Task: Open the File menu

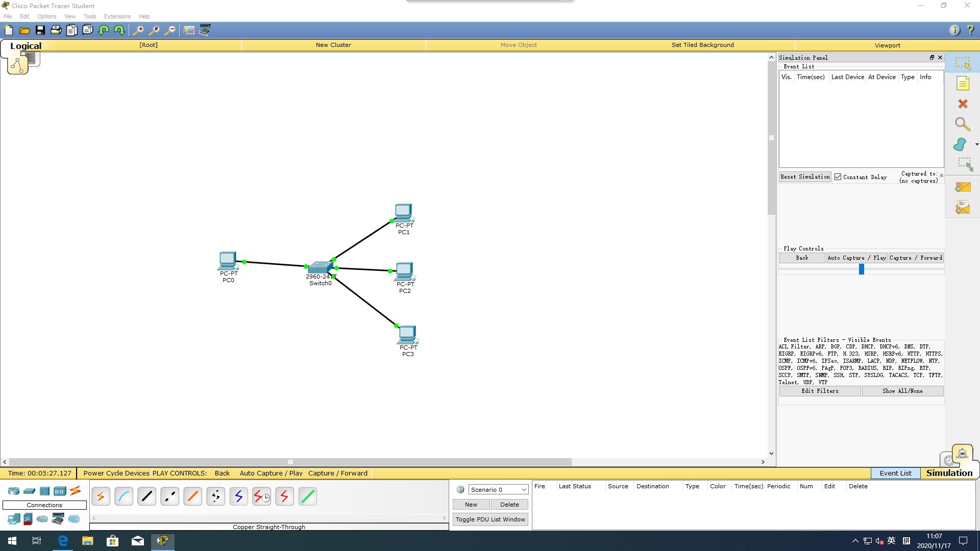Action: click(x=8, y=16)
